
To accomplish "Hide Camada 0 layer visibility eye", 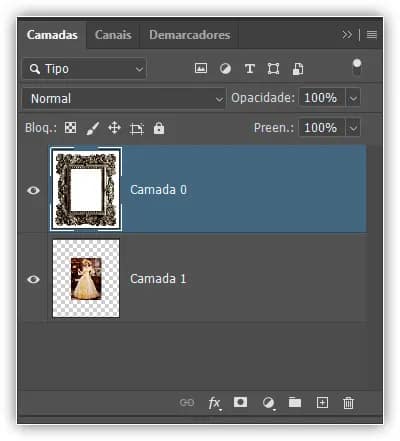I will point(33,190).
